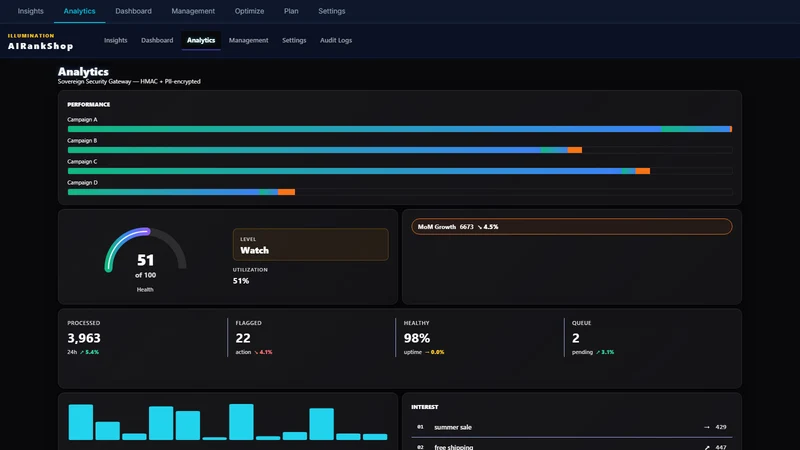This screenshot has height=450, width=800.
Task: Click the Campaign C progress bar
Action: tap(400, 171)
